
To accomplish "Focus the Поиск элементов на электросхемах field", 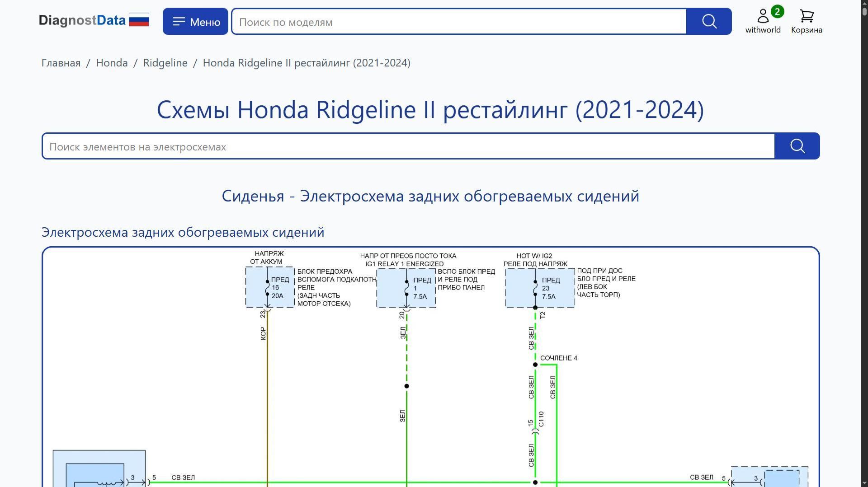I will (x=408, y=146).
